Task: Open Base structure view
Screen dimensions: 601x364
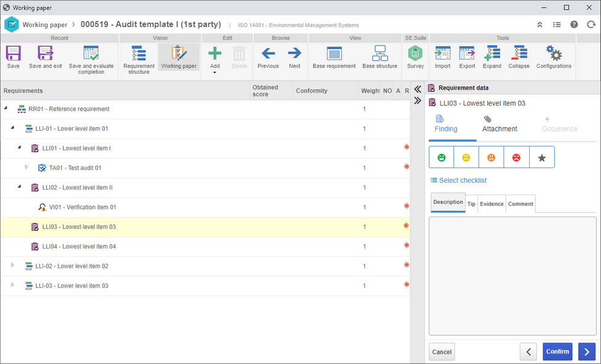Action: 380,57
